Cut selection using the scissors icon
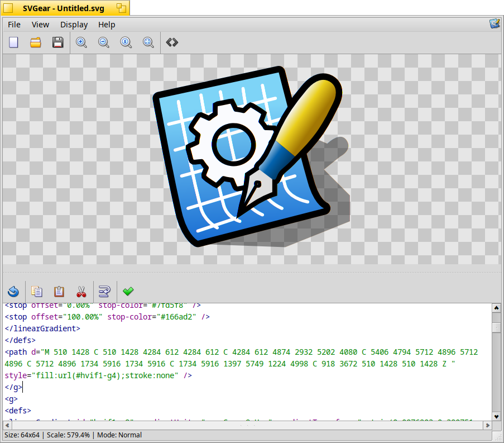The image size is (504, 443). [x=81, y=291]
